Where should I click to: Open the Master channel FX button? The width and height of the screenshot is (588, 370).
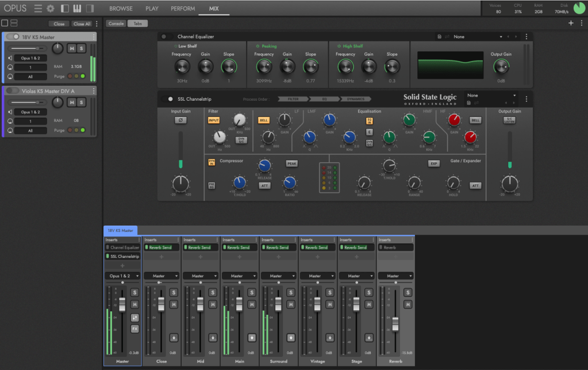[x=134, y=329]
